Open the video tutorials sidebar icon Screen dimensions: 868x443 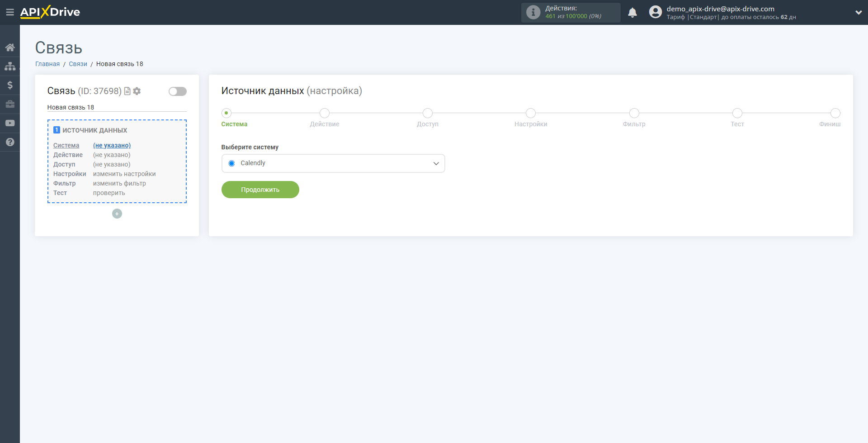tap(10, 123)
